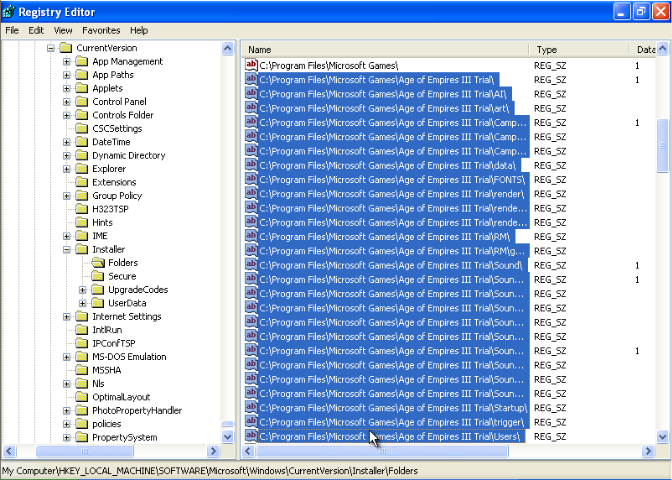Open the Help menu

pyautogui.click(x=139, y=30)
